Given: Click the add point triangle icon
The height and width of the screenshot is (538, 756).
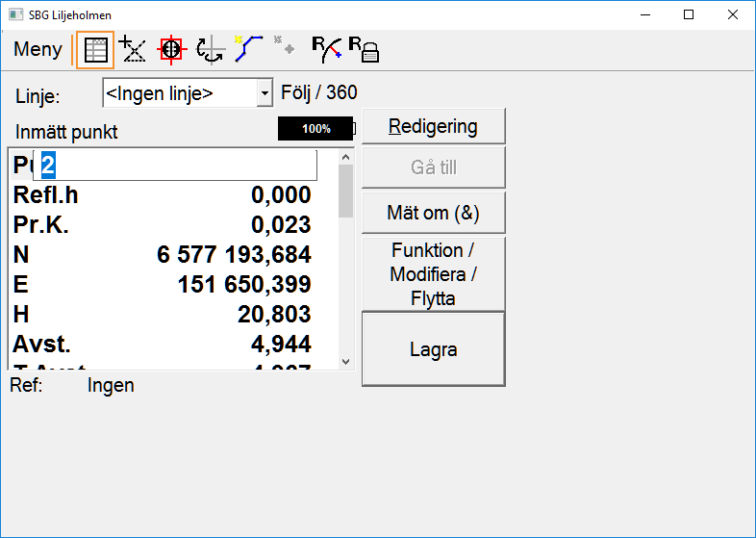Looking at the screenshot, I should [x=131, y=49].
